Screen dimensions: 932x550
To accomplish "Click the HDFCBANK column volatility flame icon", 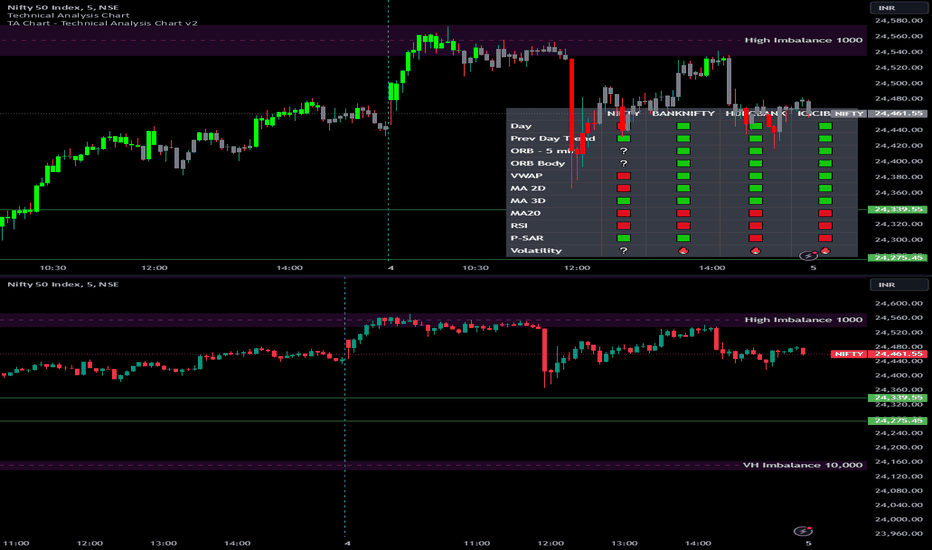I will 755,250.
